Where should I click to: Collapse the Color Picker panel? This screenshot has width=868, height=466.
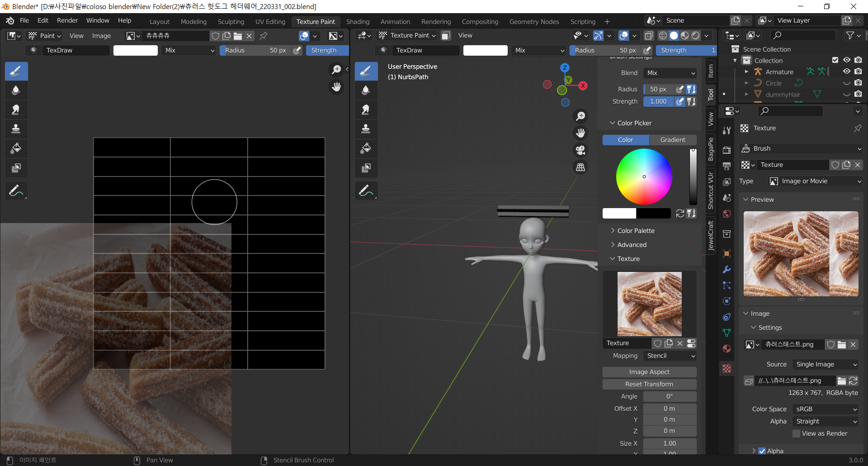click(x=634, y=123)
